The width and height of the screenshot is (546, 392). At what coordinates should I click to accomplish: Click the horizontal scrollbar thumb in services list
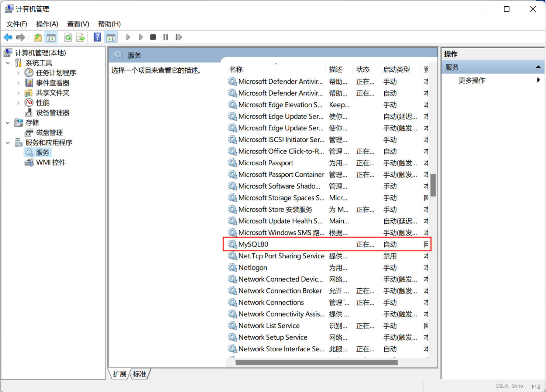316,362
